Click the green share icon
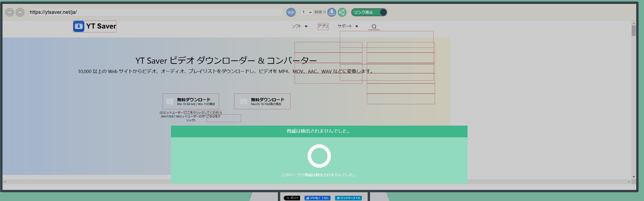644x201 pixels. (x=342, y=12)
